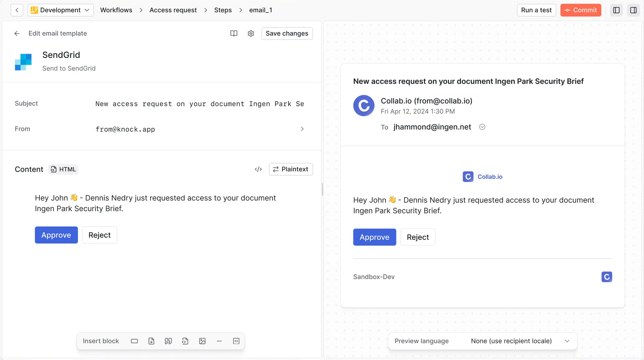Click the blue Collab.io avatar circle
This screenshot has height=360, width=644.
364,106
